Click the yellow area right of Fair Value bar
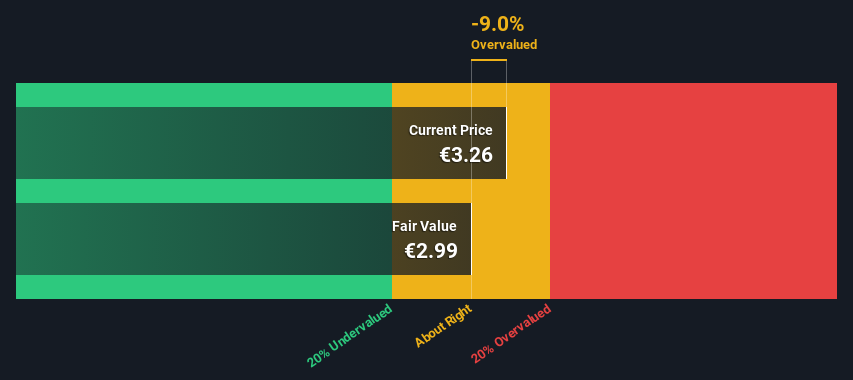Image resolution: width=853 pixels, height=380 pixels. click(510, 239)
